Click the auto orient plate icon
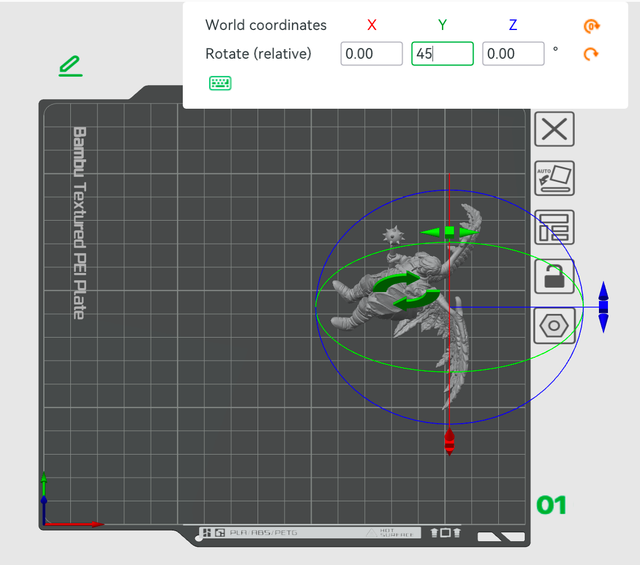The width and height of the screenshot is (640, 565). [554, 178]
